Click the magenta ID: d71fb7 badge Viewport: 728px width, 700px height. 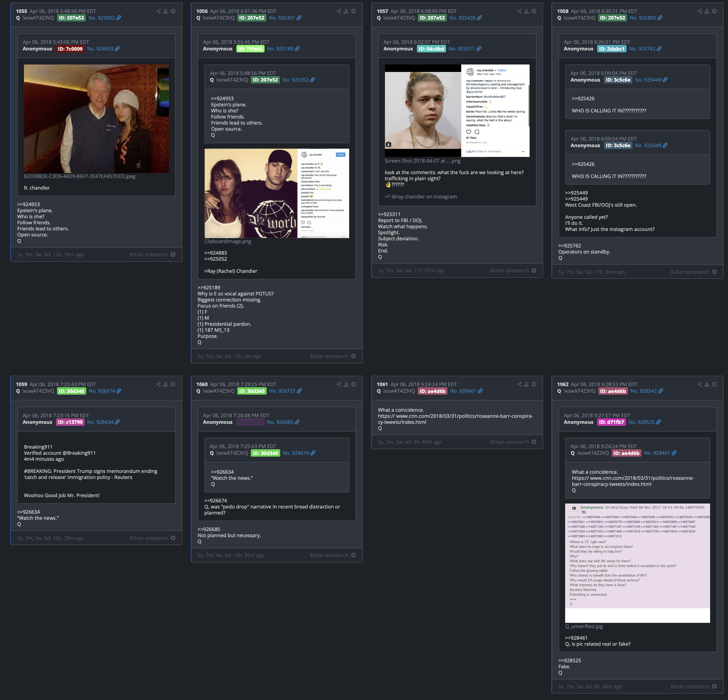[611, 422]
